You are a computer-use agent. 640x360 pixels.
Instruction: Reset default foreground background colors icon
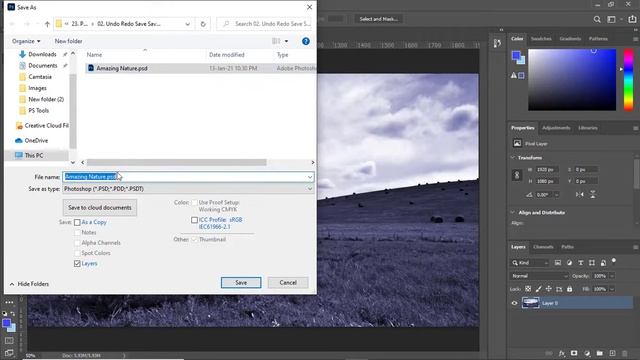4,313
